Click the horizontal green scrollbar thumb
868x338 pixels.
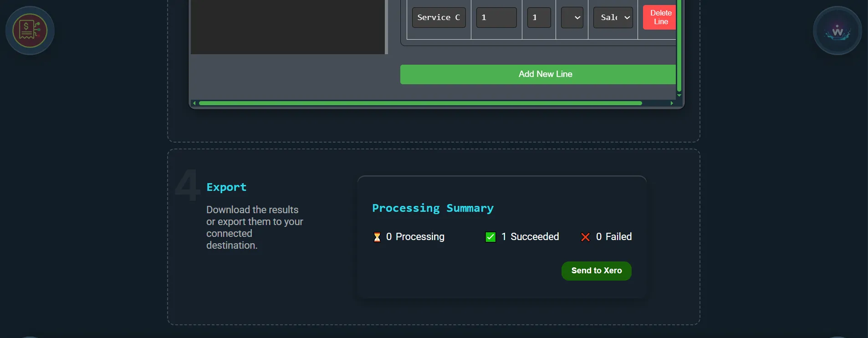pyautogui.click(x=420, y=103)
